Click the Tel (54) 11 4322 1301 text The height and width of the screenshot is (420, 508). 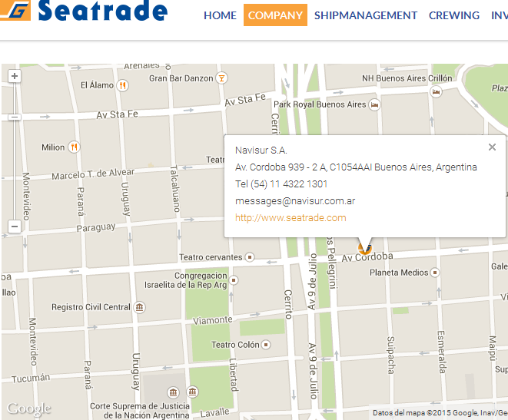tap(281, 184)
